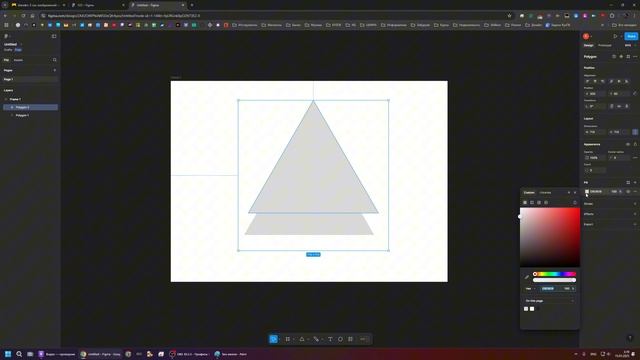The image size is (640, 360).
Task: Open the Appearance blend mode drop icon
Action: tap(635, 144)
